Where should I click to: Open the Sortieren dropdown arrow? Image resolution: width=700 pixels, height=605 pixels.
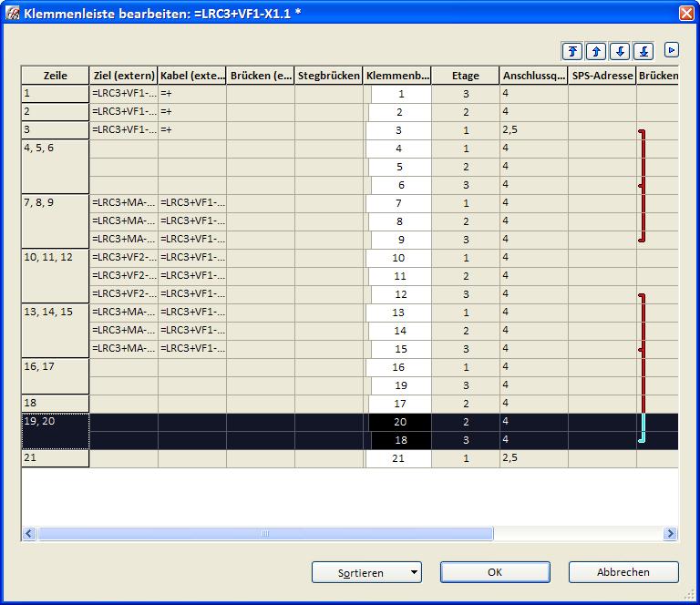pyautogui.click(x=414, y=572)
